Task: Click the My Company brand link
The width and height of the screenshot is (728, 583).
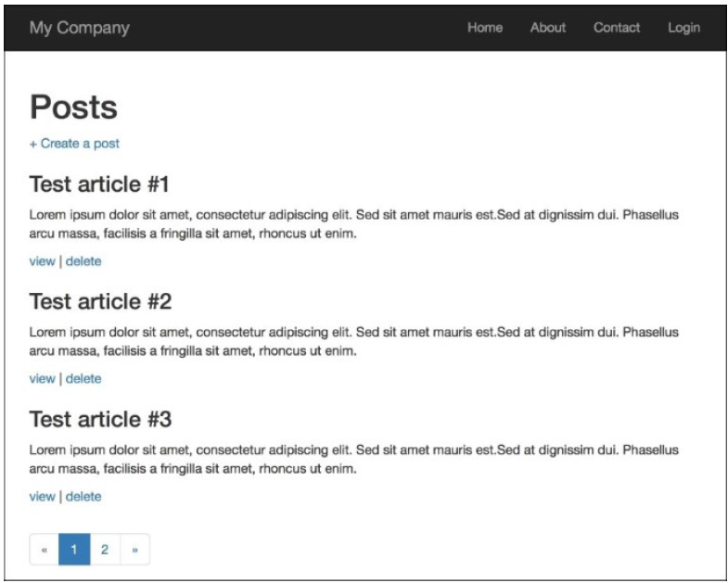Action: click(80, 28)
